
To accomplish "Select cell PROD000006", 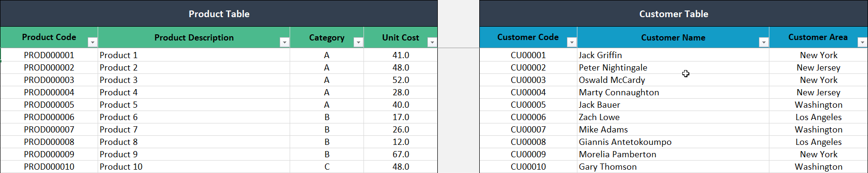I will point(49,117).
